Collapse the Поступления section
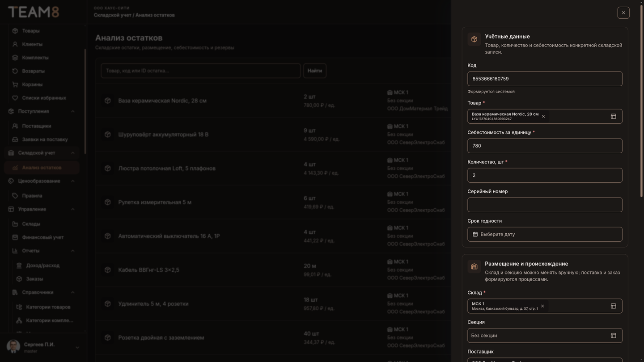644x362 pixels. (72, 111)
